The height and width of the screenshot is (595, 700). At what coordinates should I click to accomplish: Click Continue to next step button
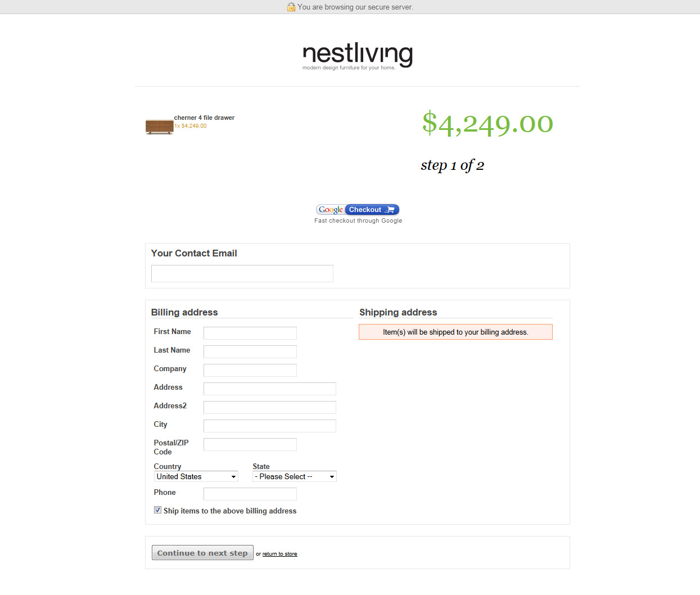[x=202, y=553]
